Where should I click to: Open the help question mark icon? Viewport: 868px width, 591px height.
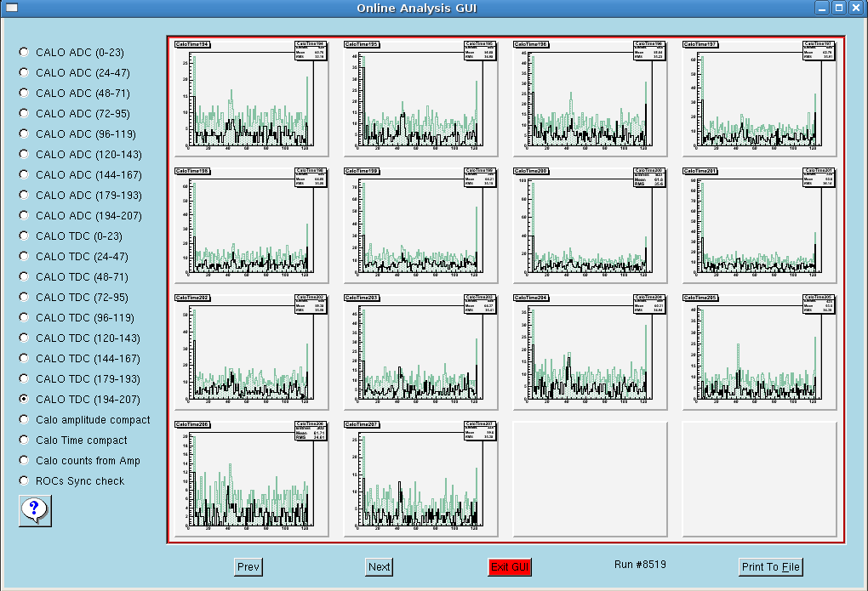(35, 510)
